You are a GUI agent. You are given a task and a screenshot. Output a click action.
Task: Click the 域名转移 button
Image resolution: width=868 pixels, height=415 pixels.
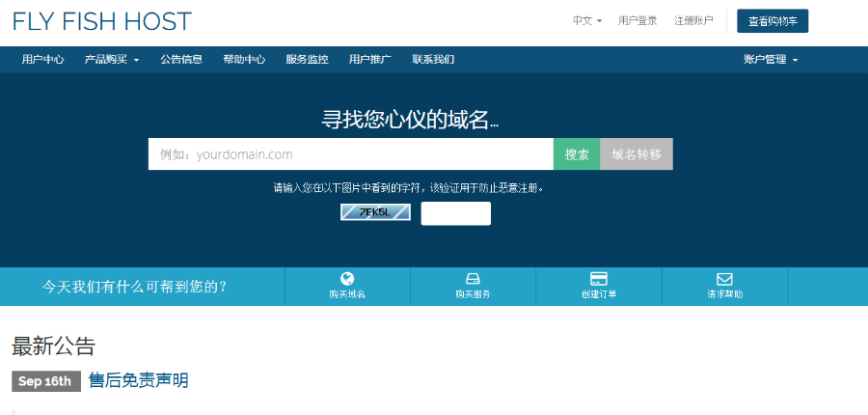[x=636, y=154]
